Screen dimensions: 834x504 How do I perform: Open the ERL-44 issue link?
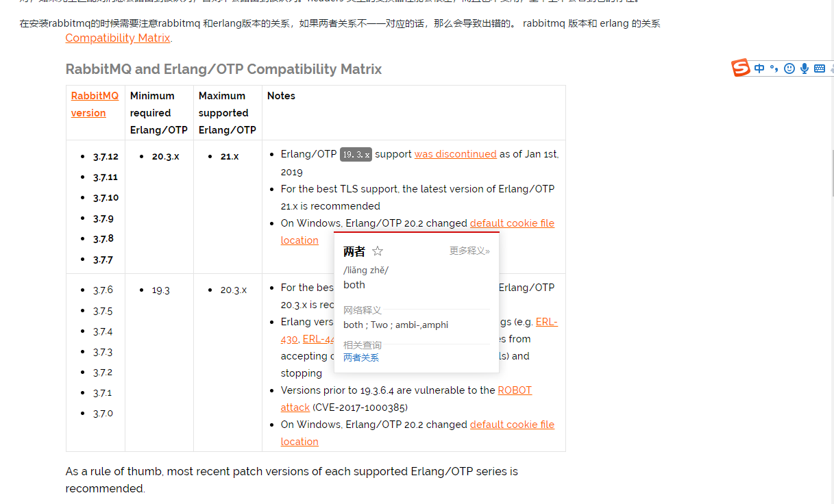(x=319, y=338)
